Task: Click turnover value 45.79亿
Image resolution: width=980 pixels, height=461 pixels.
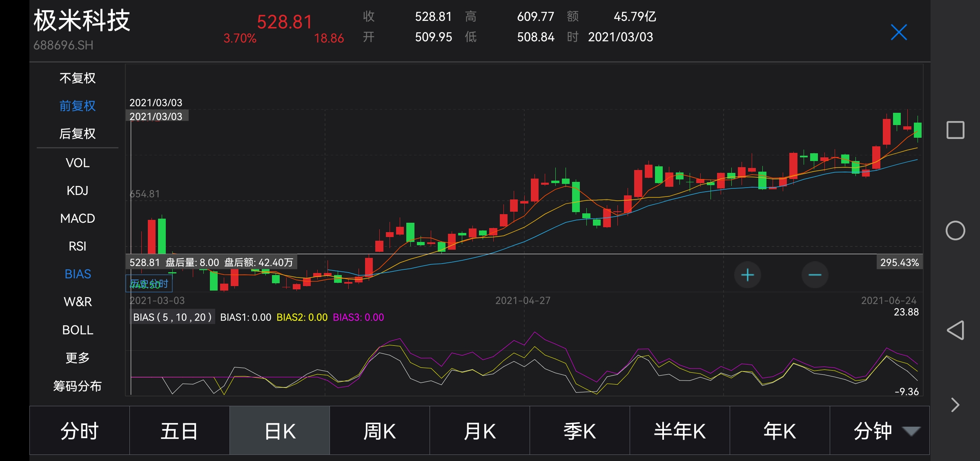Action: pos(635,16)
